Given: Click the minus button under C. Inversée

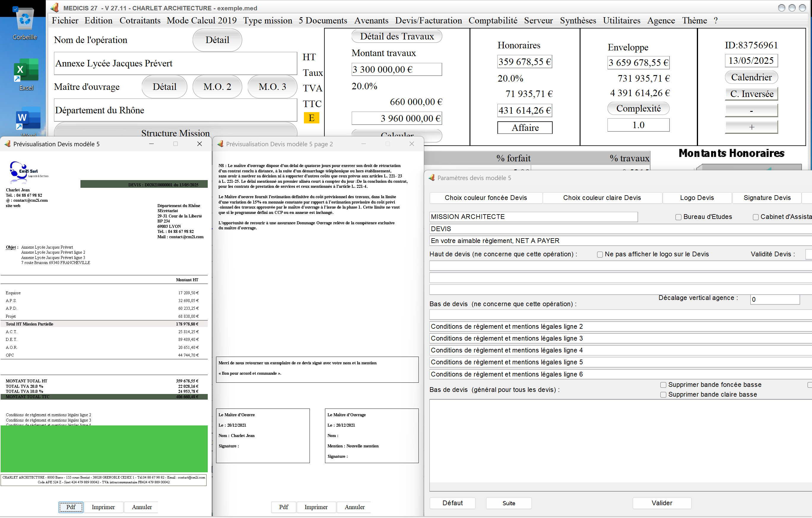Looking at the screenshot, I should [x=751, y=110].
